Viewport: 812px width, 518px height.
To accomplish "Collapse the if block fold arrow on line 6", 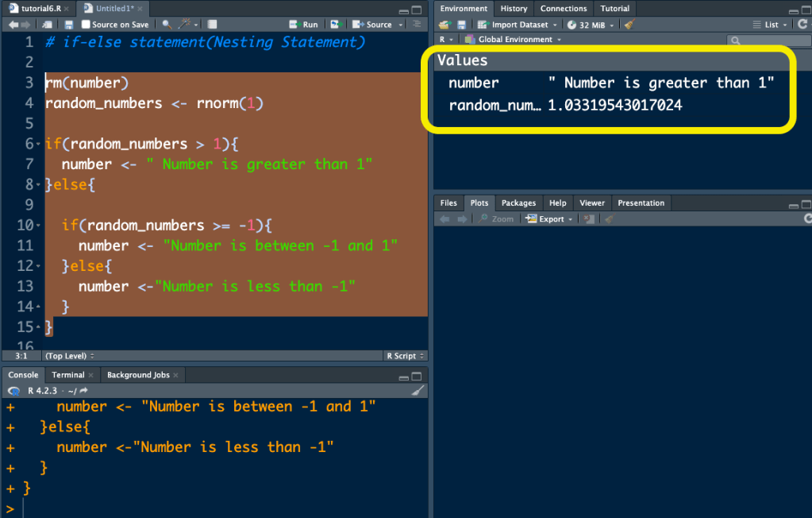I will [x=38, y=145].
